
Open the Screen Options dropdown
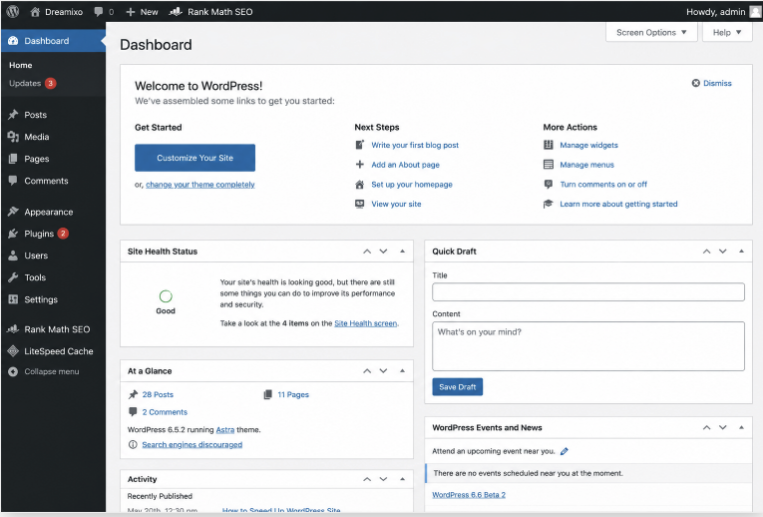651,33
